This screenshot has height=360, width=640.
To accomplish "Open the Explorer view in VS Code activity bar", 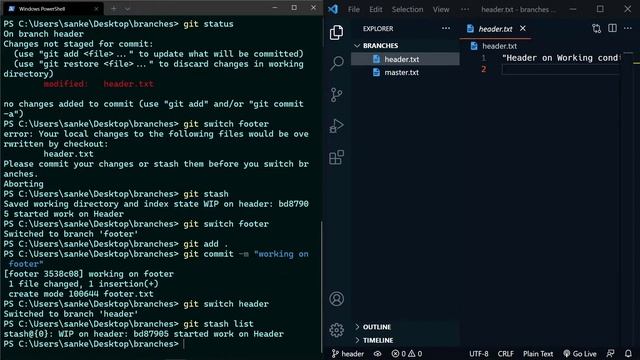I will tap(336, 33).
